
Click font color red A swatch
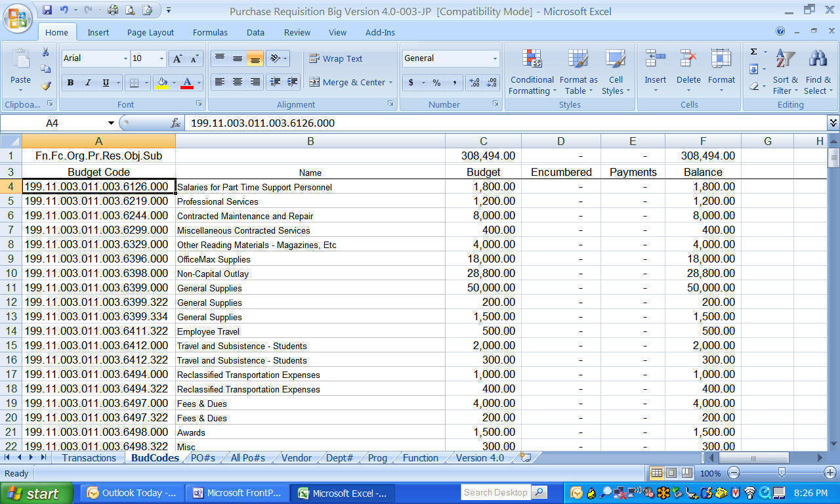tap(187, 83)
